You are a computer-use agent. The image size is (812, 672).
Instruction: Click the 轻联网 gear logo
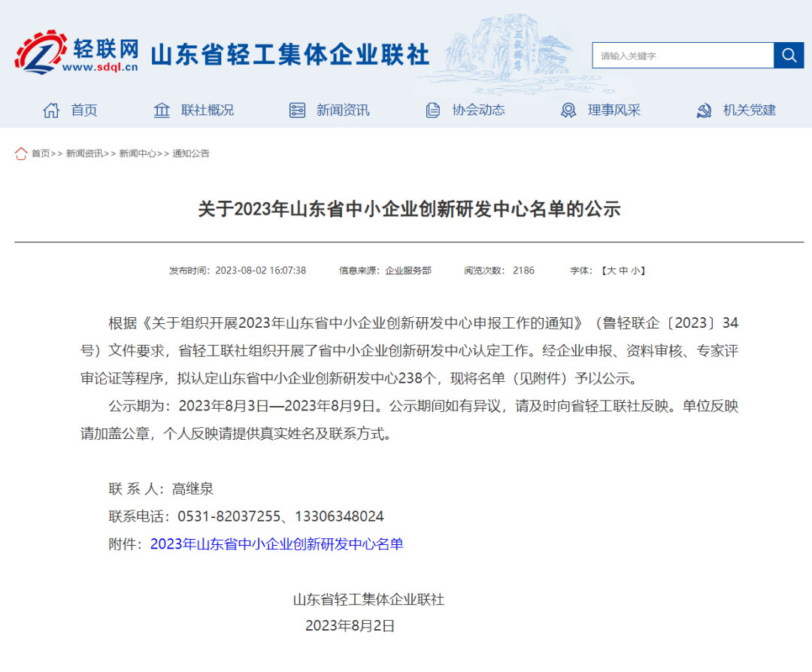pyautogui.click(x=41, y=53)
